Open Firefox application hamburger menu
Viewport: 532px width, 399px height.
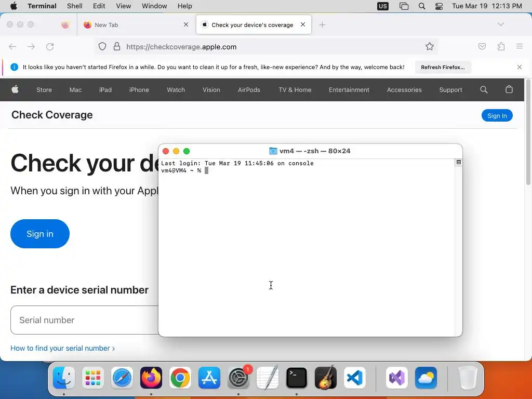(x=520, y=46)
